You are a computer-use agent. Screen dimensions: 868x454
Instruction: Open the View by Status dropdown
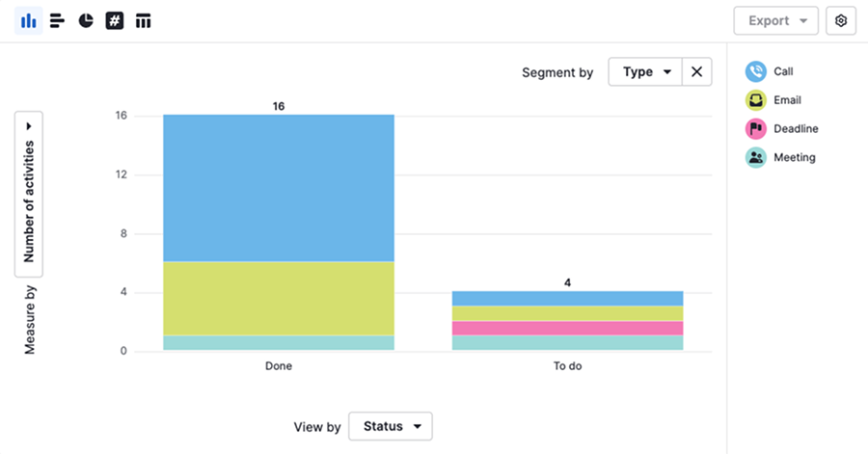coord(391,426)
